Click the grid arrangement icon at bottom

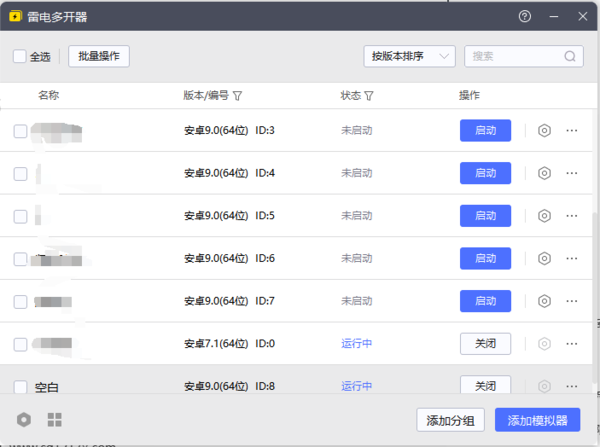(x=54, y=420)
